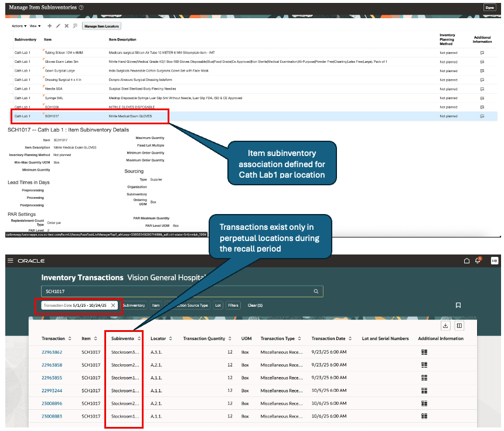Open transaction 22963862 link
Viewport: 504px width, 431px height.
pyautogui.click(x=52, y=352)
